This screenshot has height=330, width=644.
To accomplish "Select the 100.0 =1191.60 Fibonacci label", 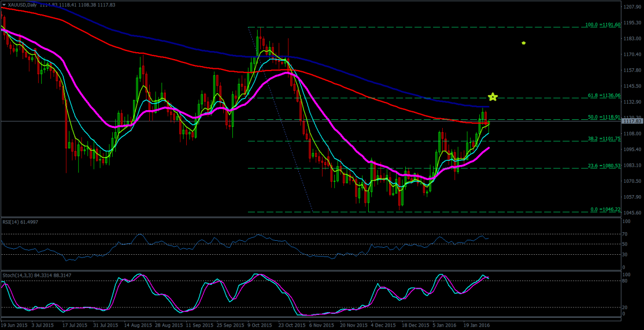I will point(602,25).
